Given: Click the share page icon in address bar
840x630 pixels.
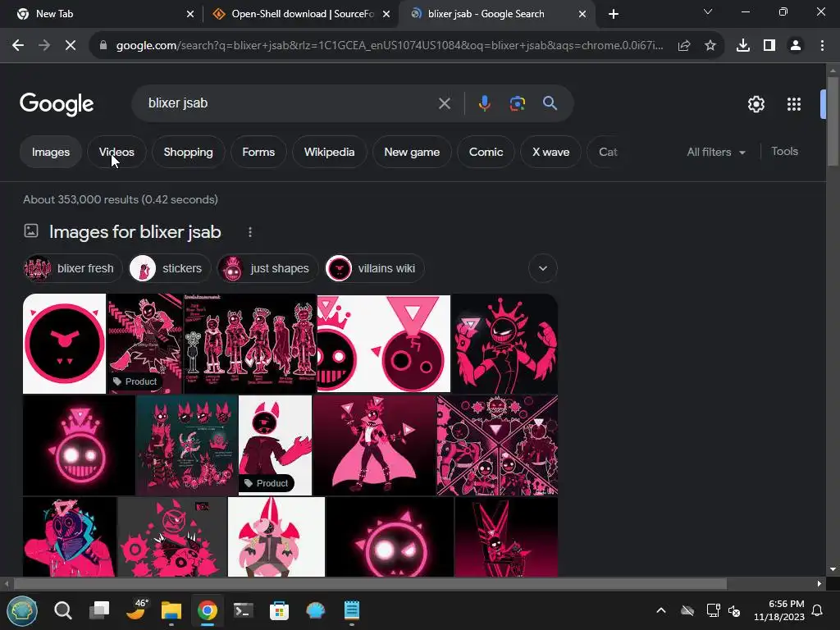Looking at the screenshot, I should click(x=684, y=46).
